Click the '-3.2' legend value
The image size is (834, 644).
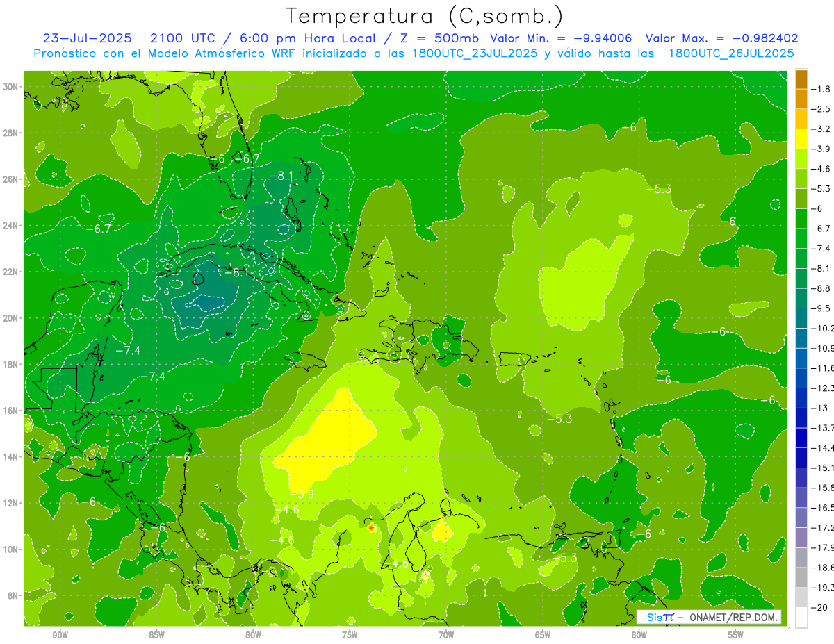point(821,129)
